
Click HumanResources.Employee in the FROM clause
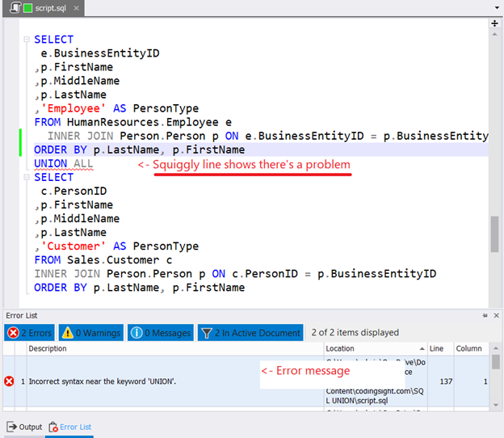coord(143,122)
